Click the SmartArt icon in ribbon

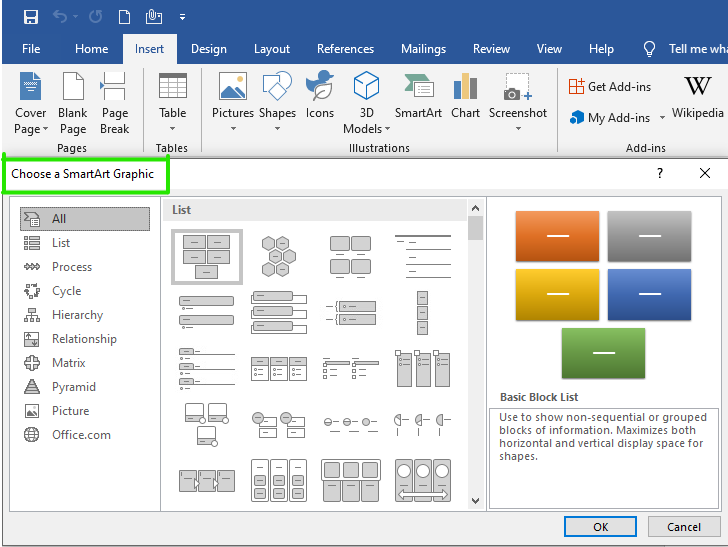pos(418,95)
